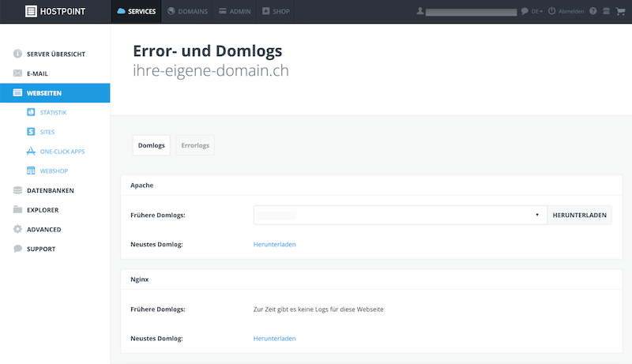Screen dimensions: 632x364
Task: Open the Frühere Domlogs Apache dropdown
Action: point(401,215)
